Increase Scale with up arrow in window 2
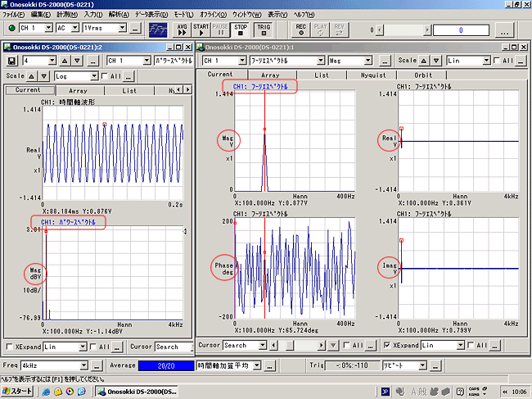The width and height of the screenshot is (532, 399). 31,76
